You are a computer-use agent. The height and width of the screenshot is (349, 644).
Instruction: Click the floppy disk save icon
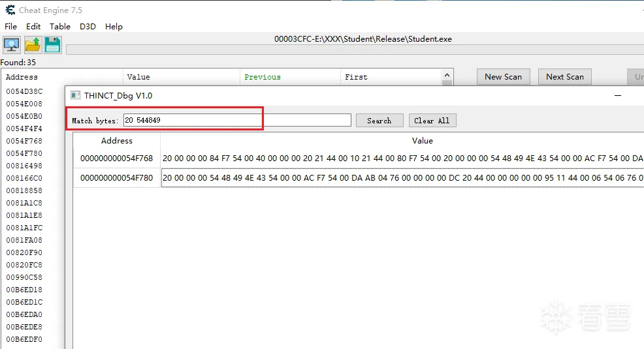click(52, 45)
